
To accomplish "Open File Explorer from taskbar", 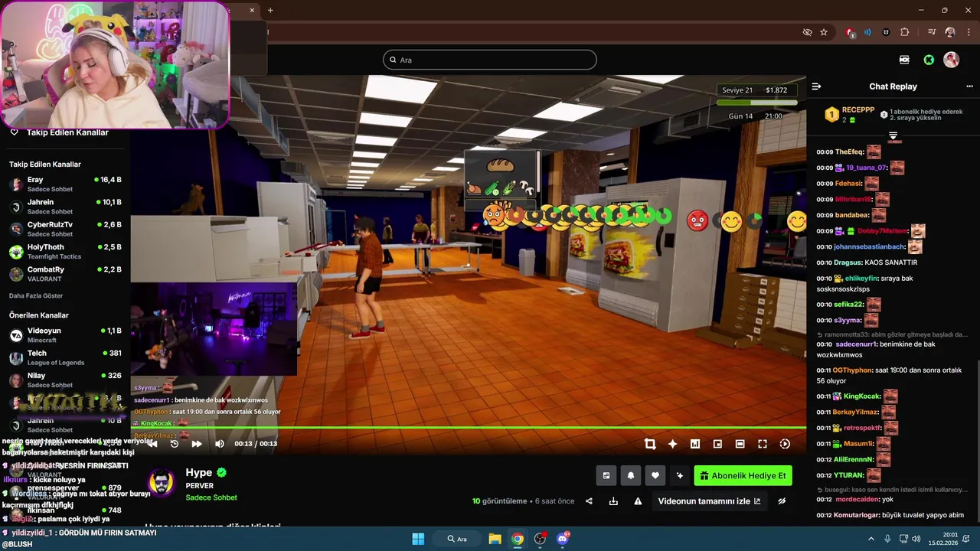I will coord(495,539).
